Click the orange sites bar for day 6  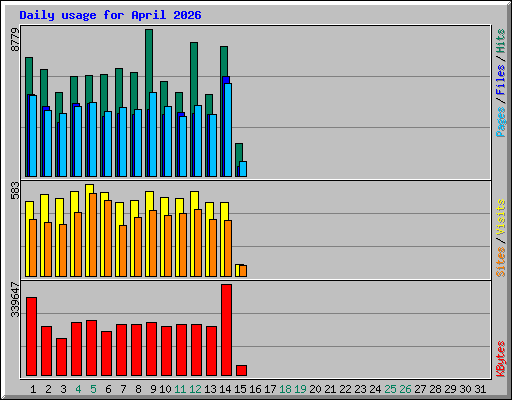(x=107, y=238)
